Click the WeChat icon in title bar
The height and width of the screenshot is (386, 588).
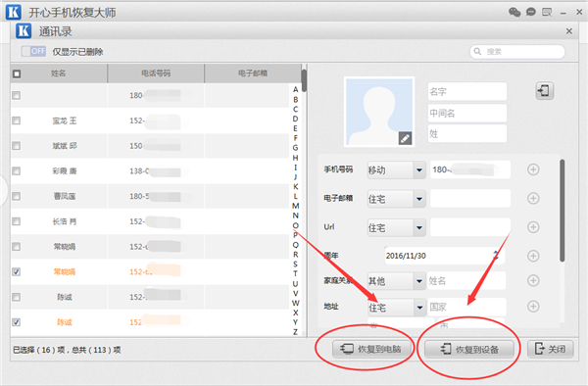[x=514, y=12]
